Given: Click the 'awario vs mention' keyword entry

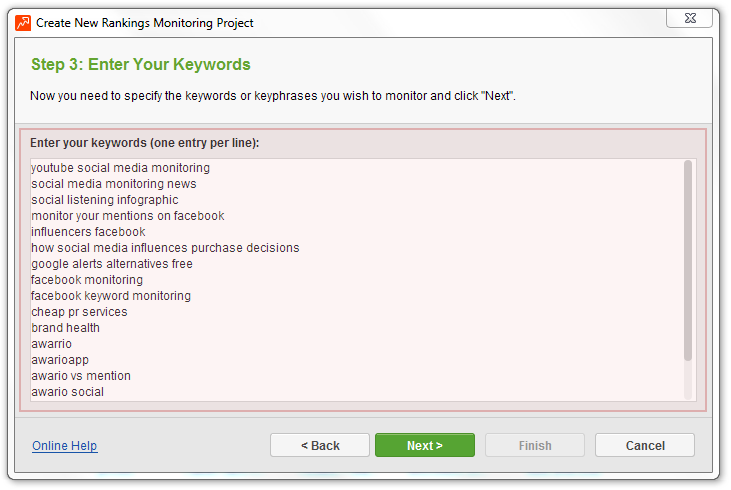Looking at the screenshot, I should click(81, 376).
